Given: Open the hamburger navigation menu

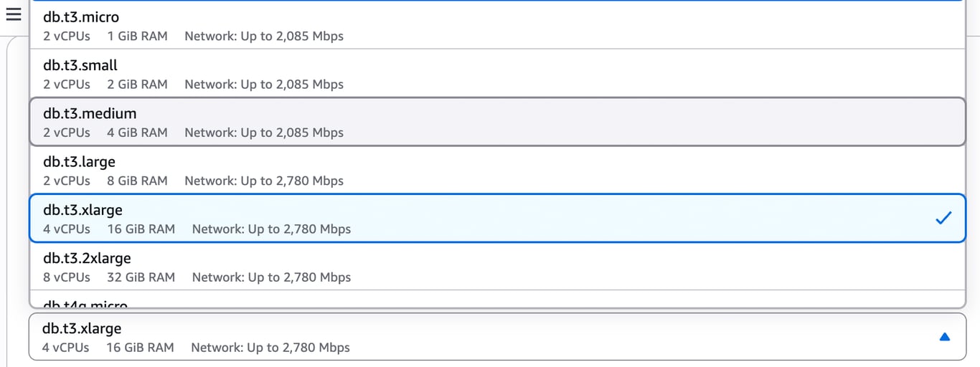Looking at the screenshot, I should pos(13,14).
